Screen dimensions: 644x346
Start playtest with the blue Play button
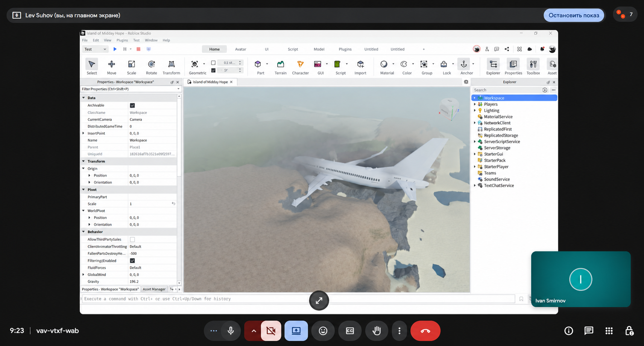(x=115, y=49)
